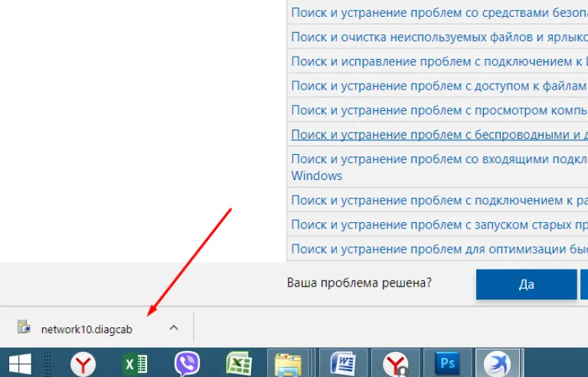
Task: Open link Поиск и исправление проблем с подключением
Action: [439, 61]
